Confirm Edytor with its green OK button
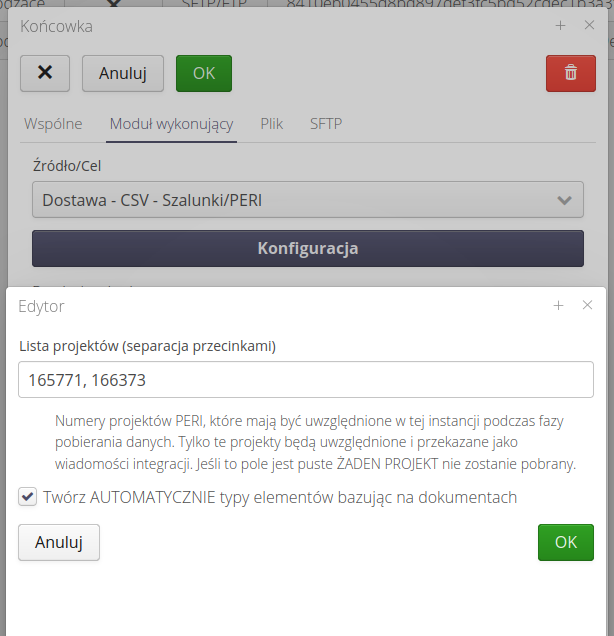 (565, 542)
